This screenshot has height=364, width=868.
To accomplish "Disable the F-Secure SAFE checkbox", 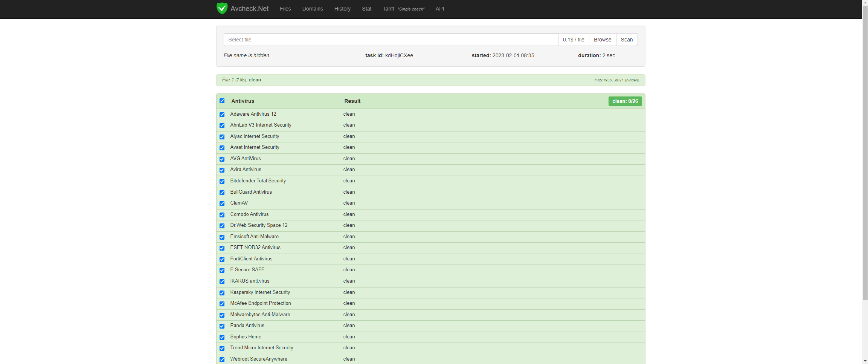I will click(x=222, y=270).
